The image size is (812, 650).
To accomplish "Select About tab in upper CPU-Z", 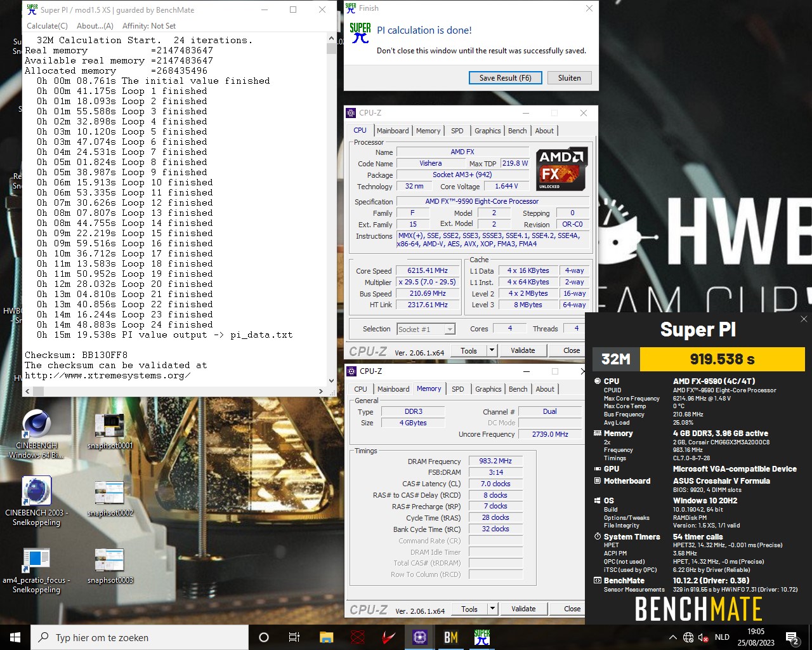I will click(544, 131).
